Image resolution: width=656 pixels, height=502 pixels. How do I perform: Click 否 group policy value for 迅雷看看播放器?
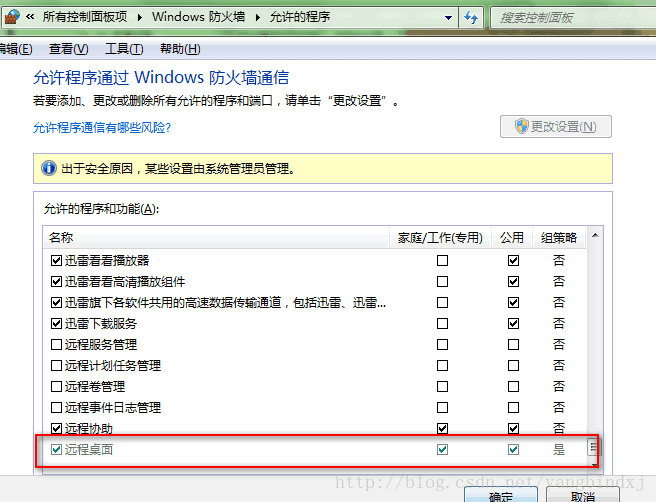[559, 261]
